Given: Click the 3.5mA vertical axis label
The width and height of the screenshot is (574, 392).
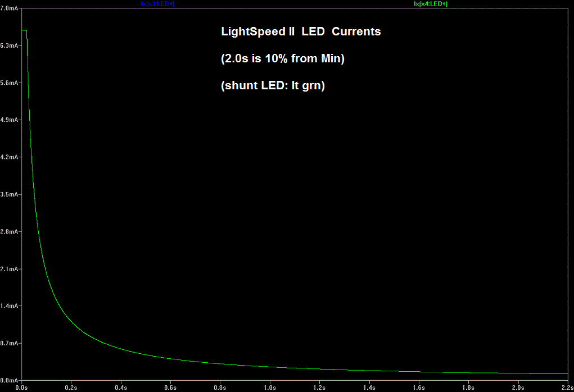Looking at the screenshot, I should [x=9, y=194].
